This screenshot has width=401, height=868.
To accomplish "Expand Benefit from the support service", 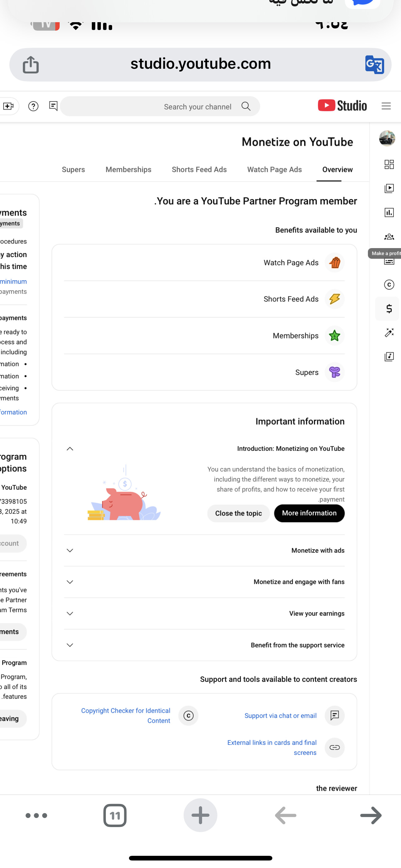I will pos(70,645).
